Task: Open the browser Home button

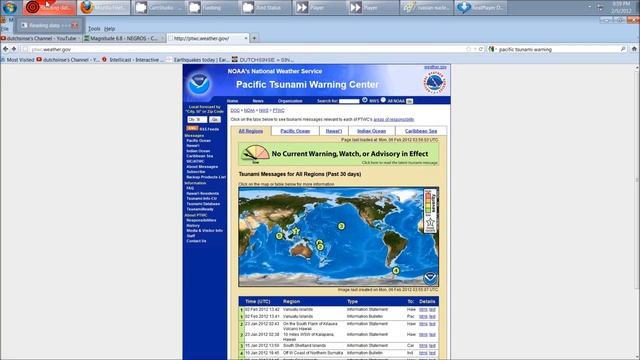Action: tap(634, 49)
